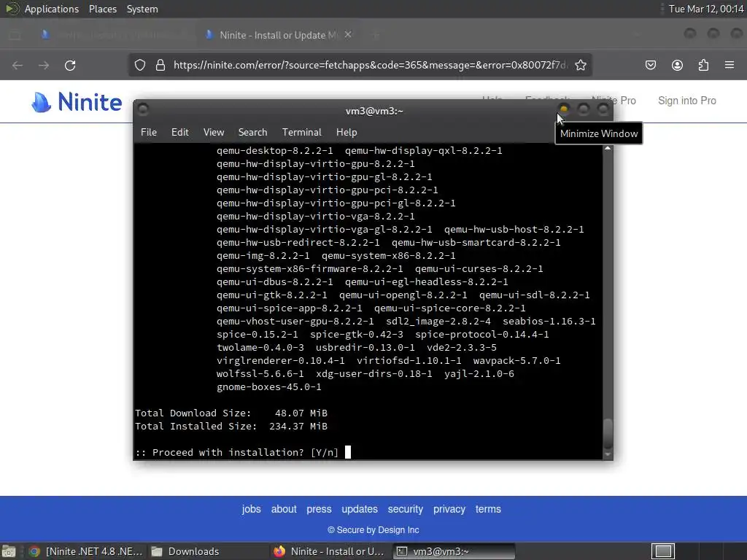
Task: Reload the Ninite page
Action: (x=70, y=65)
